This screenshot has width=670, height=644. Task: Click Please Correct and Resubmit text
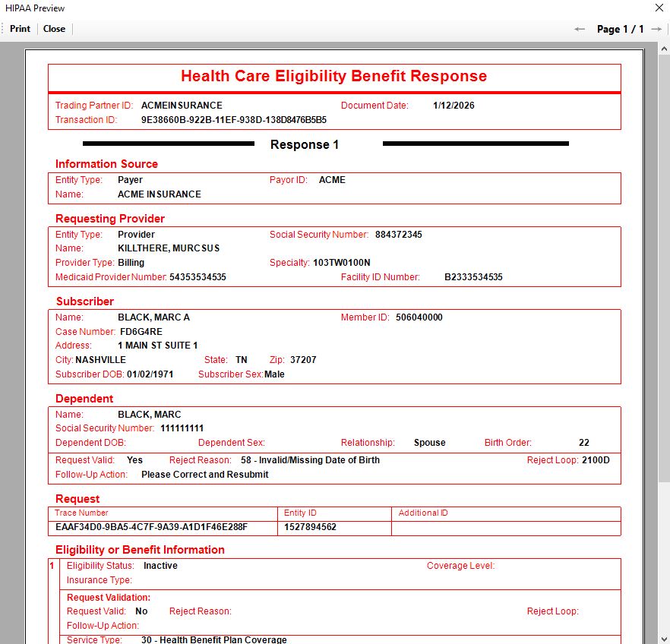pyautogui.click(x=204, y=475)
